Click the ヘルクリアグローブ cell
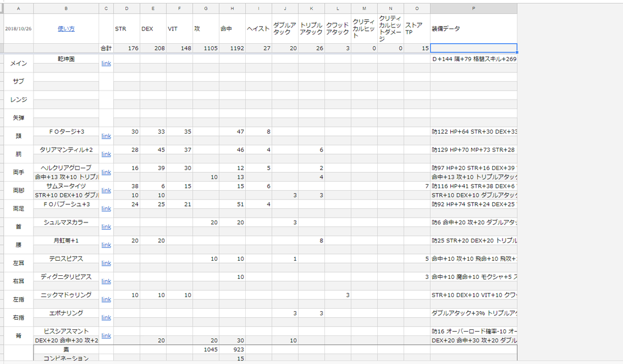Screen dimensions: 623x364 [x=66, y=168]
